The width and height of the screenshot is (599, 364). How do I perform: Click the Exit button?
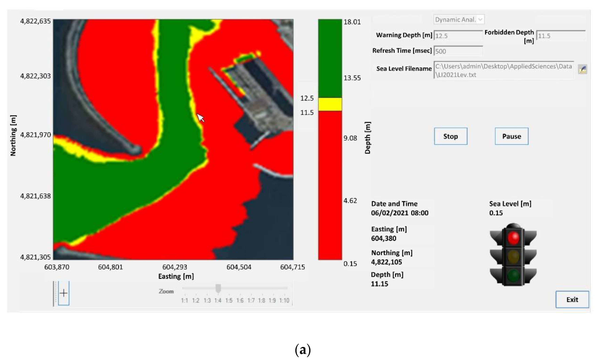pyautogui.click(x=572, y=300)
